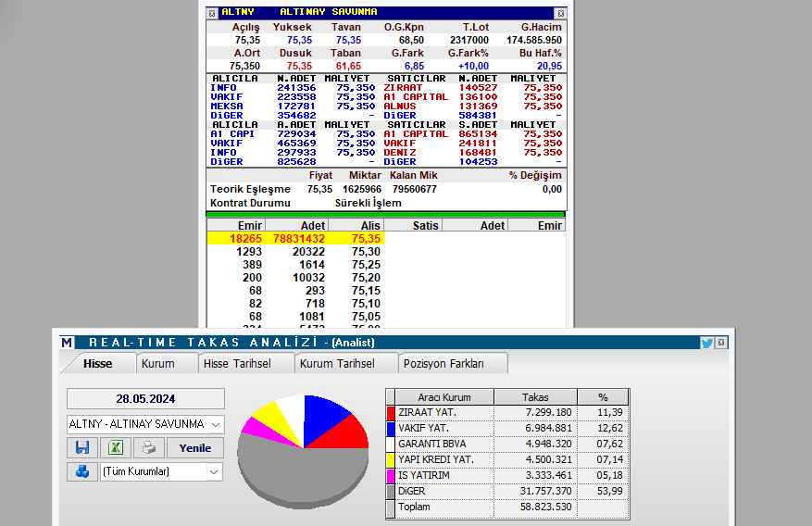This screenshot has width=812, height=526.
Task: Click the gray swatch for DiGER
Action: (x=391, y=492)
